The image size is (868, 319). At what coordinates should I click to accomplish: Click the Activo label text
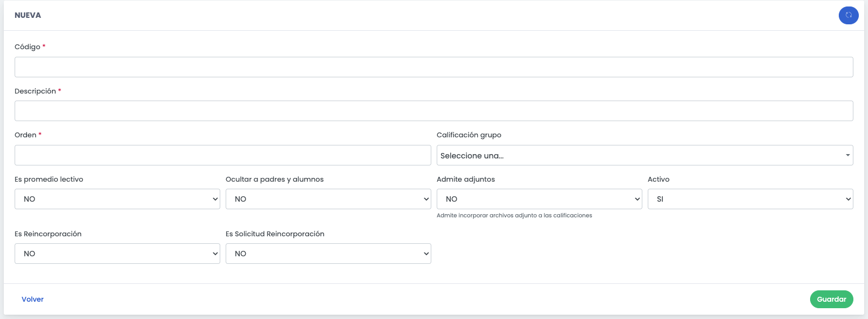click(x=658, y=180)
